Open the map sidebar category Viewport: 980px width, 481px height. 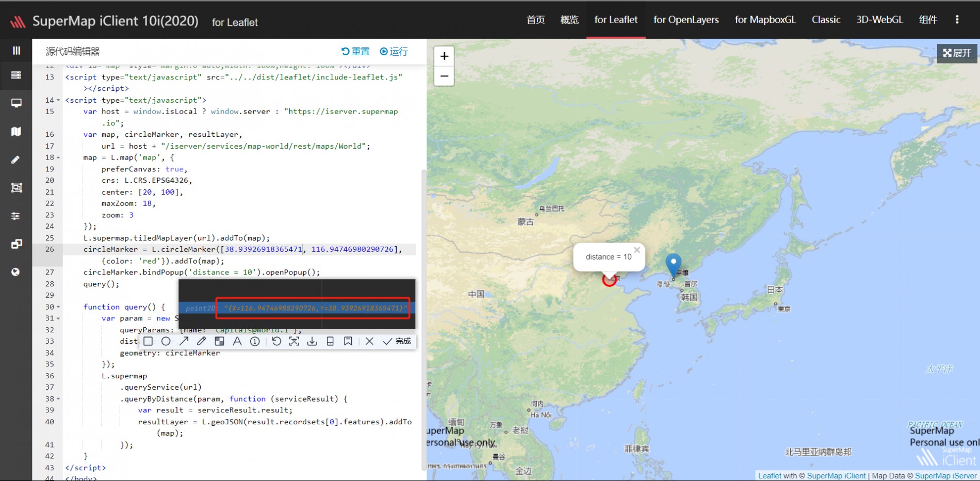pyautogui.click(x=16, y=132)
